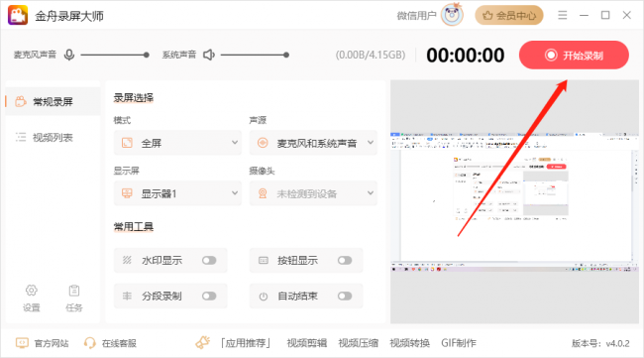
Task: Enable the 分段录制 switch
Action: click(209, 296)
